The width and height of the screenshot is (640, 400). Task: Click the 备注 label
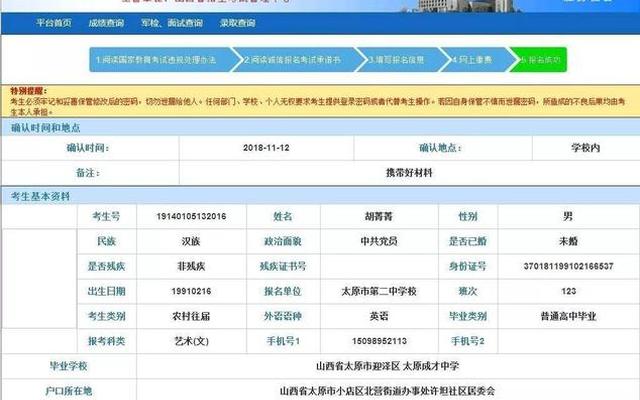(88, 173)
